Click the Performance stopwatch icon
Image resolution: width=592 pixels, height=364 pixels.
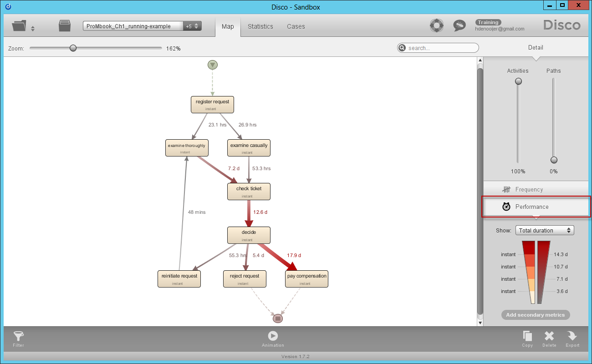(506, 207)
